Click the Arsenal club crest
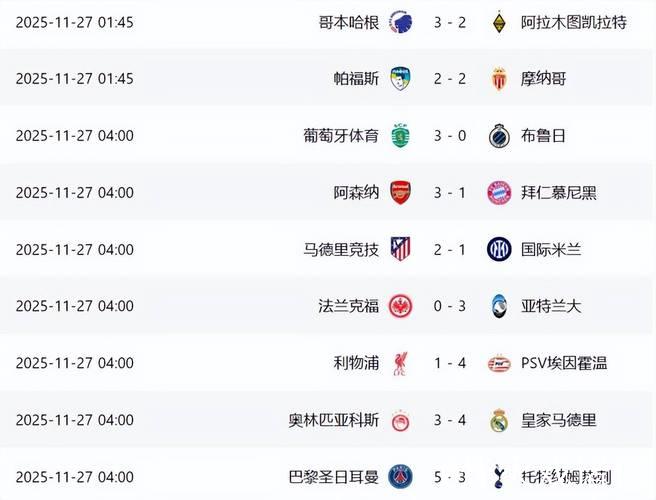This screenshot has height=500, width=656. point(400,192)
